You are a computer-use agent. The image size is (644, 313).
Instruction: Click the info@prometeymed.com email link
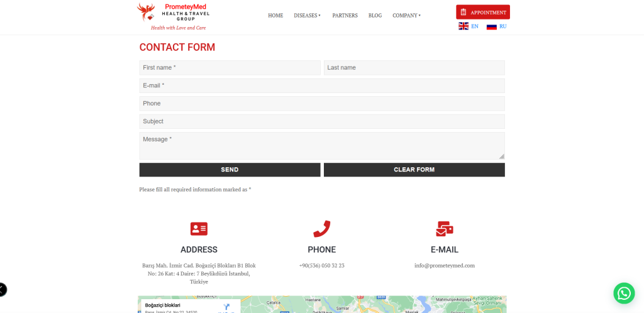coord(444,265)
